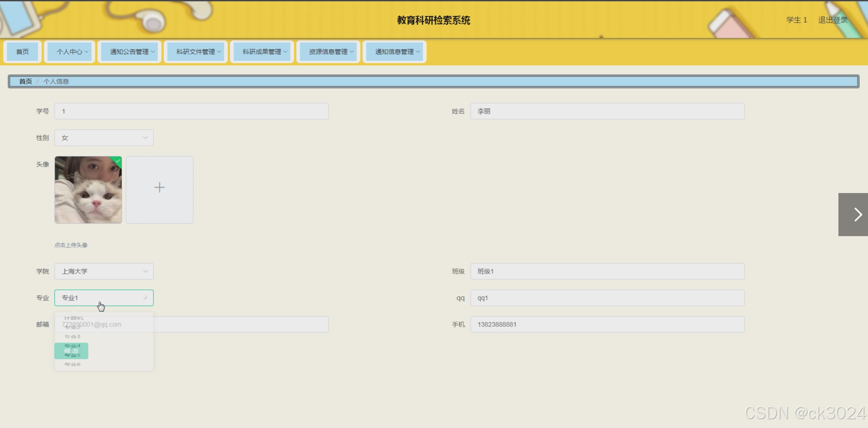Click the uploaded avatar photo thumbnail
The width and height of the screenshot is (868, 428).
(x=88, y=190)
